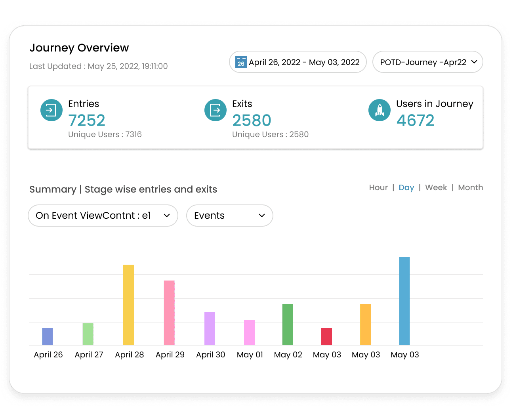Image resolution: width=515 pixels, height=420 pixels.
Task: Open the Events dropdown
Action: click(229, 216)
